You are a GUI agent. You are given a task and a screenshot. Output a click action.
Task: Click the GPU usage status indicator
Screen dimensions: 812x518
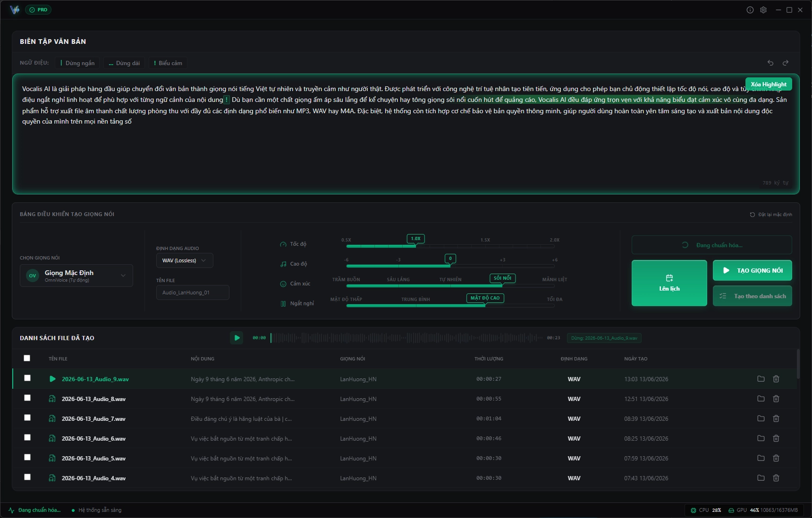(x=763, y=510)
